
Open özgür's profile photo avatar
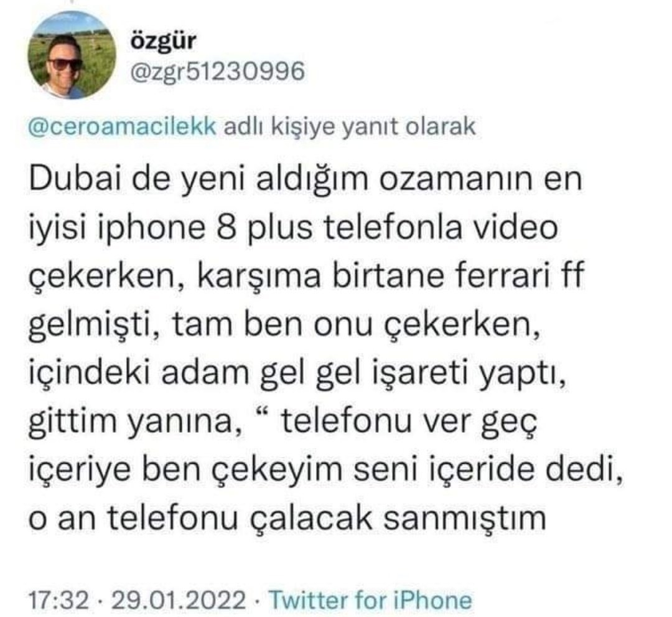coord(71,55)
